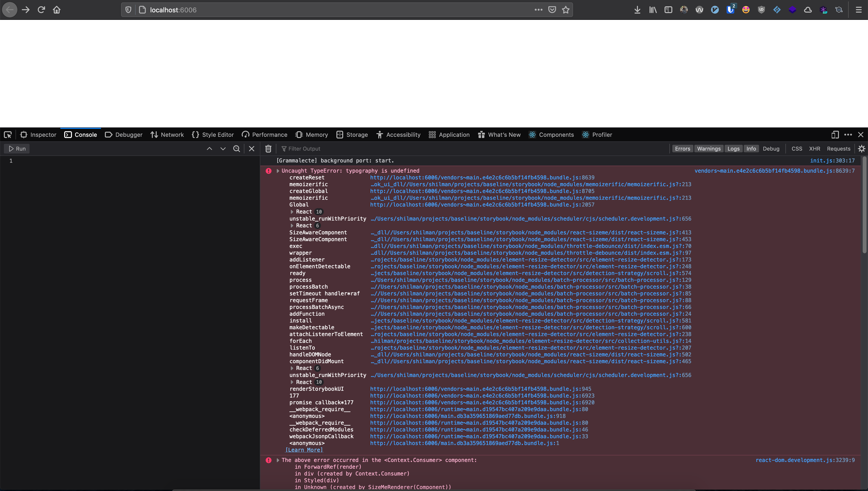
Task: Switch to the Inspector tab
Action: tap(38, 135)
